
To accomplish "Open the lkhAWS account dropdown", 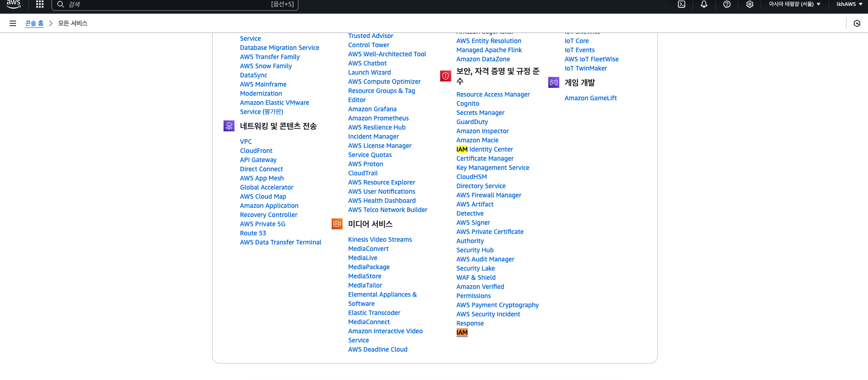I will click(x=849, y=4).
